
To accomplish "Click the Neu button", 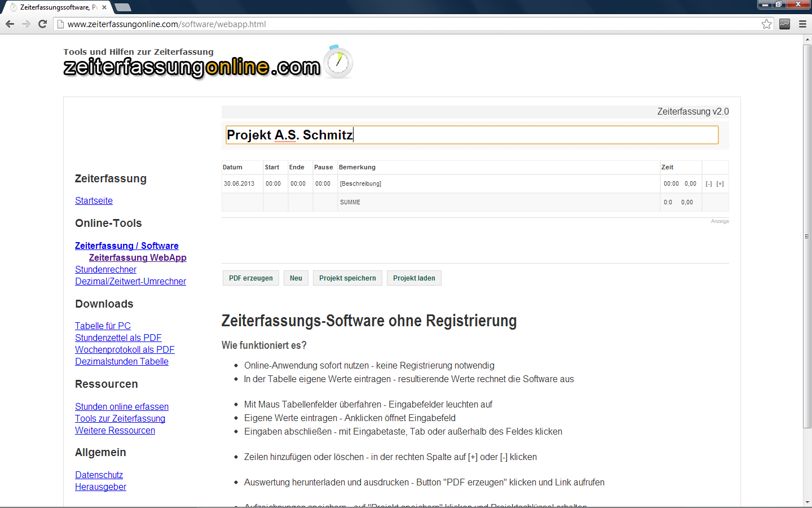I will click(x=296, y=278).
